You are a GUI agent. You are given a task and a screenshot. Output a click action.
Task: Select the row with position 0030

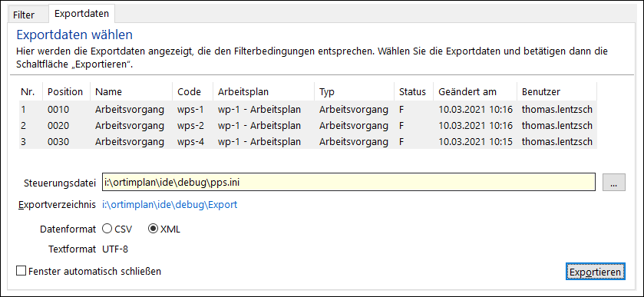308,142
